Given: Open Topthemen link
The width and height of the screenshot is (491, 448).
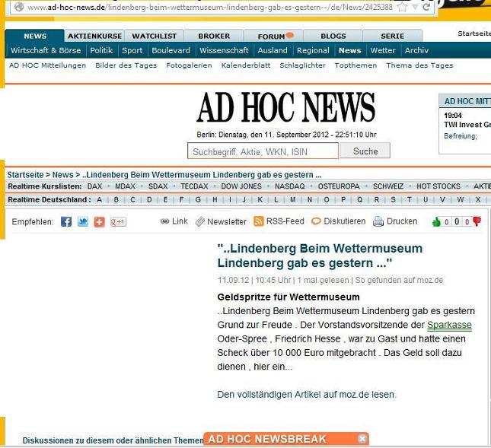Looking at the screenshot, I should click(x=355, y=65).
